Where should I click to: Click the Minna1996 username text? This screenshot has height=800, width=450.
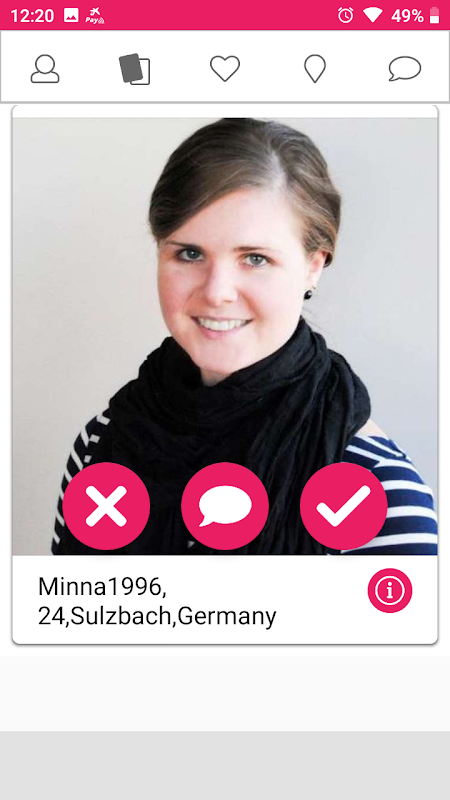(x=102, y=587)
